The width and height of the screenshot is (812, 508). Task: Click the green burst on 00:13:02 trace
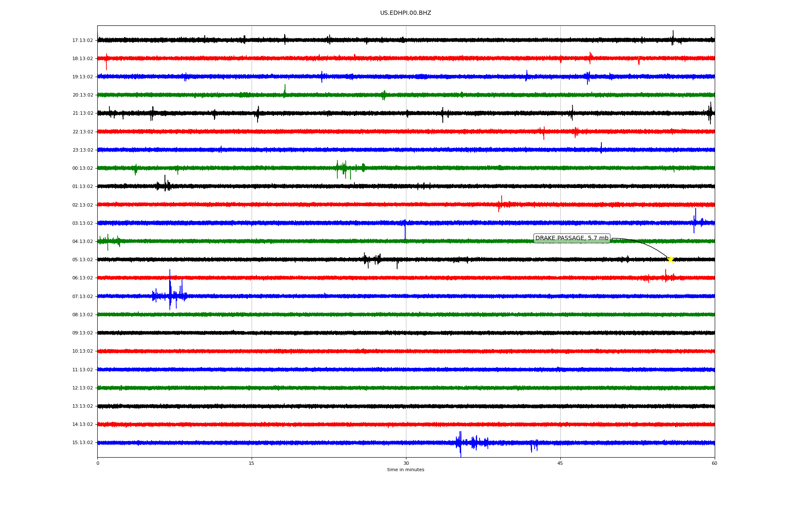[350, 169]
